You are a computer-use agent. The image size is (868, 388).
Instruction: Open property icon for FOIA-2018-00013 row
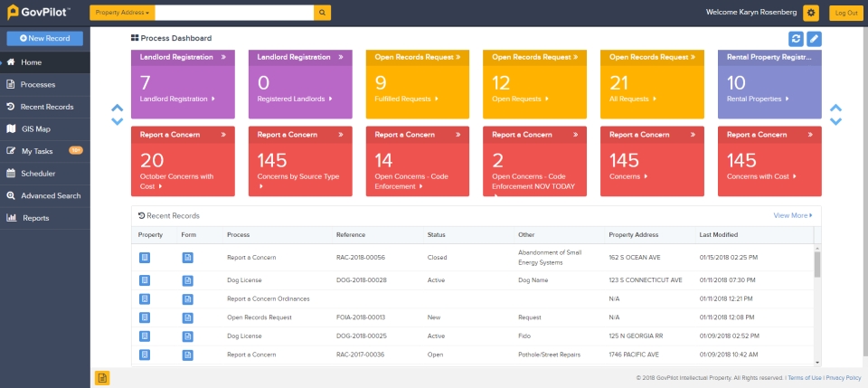pos(145,317)
